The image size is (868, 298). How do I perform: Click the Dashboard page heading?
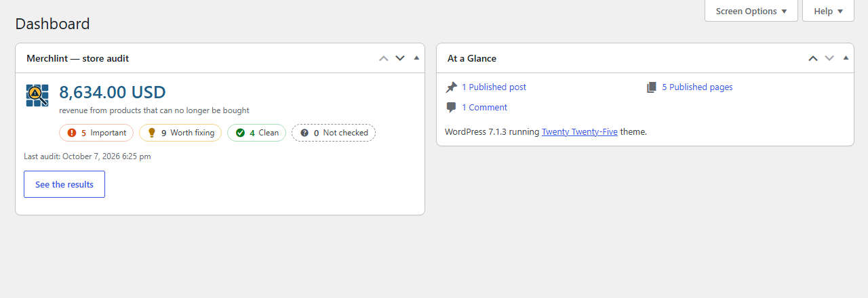pos(52,24)
